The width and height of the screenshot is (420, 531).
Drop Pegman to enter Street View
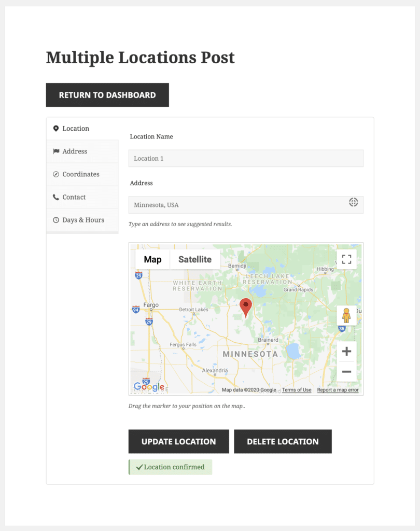[x=346, y=314]
